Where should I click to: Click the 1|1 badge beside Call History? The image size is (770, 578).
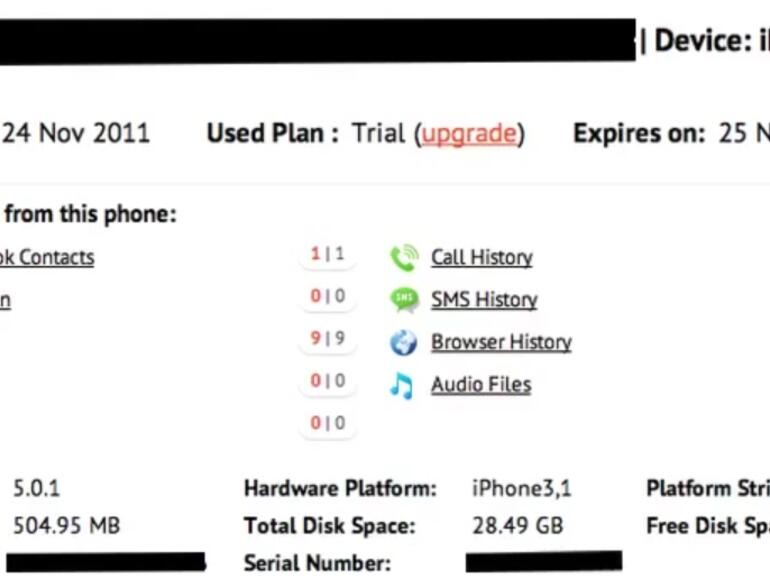tap(327, 255)
